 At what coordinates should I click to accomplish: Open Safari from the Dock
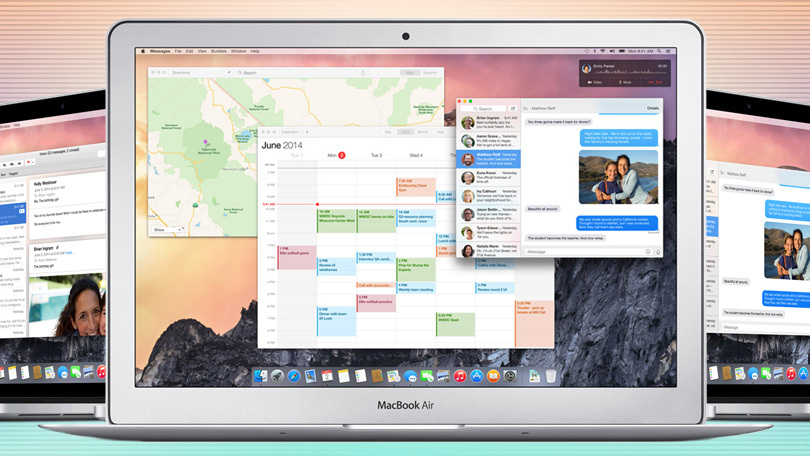294,376
